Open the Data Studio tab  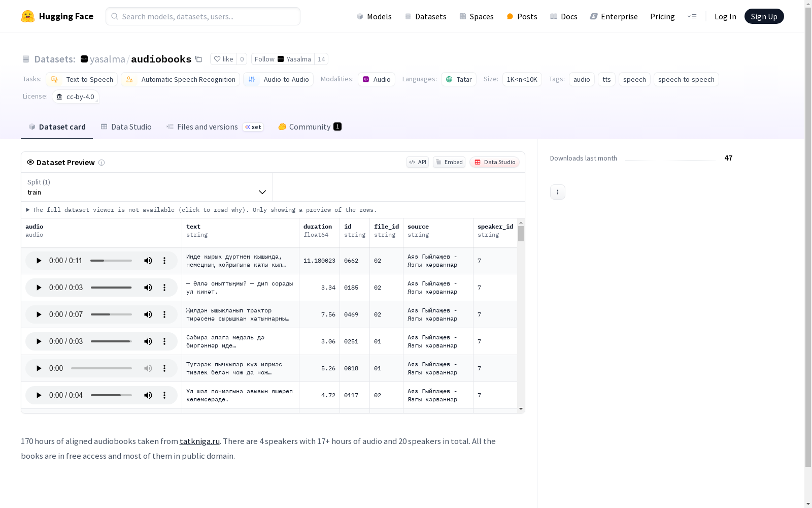point(126,127)
